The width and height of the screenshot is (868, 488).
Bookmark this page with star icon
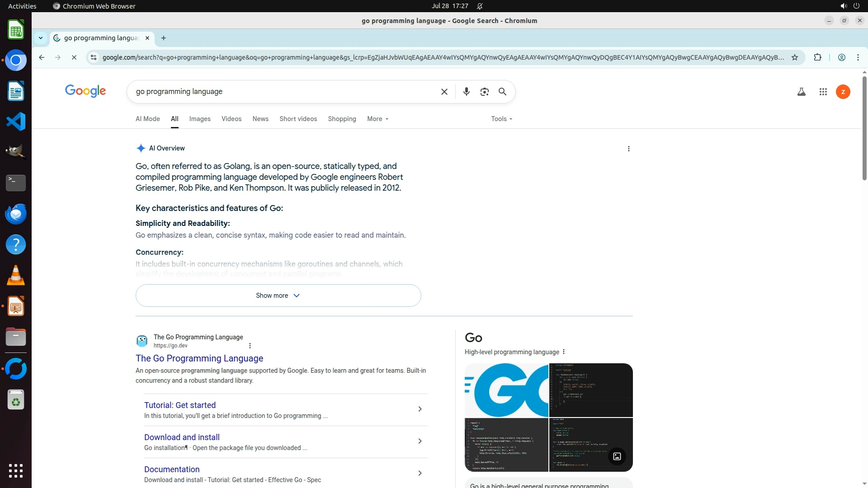coord(795,57)
